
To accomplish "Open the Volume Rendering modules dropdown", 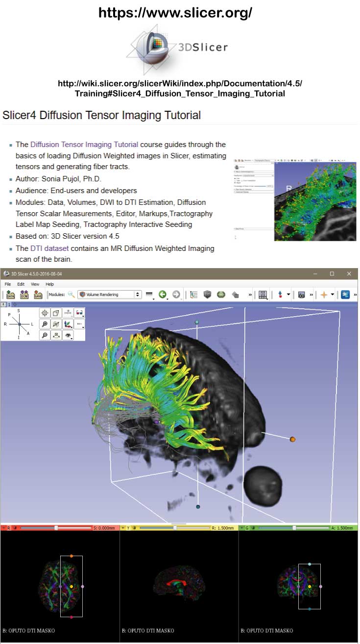I will click(110, 295).
